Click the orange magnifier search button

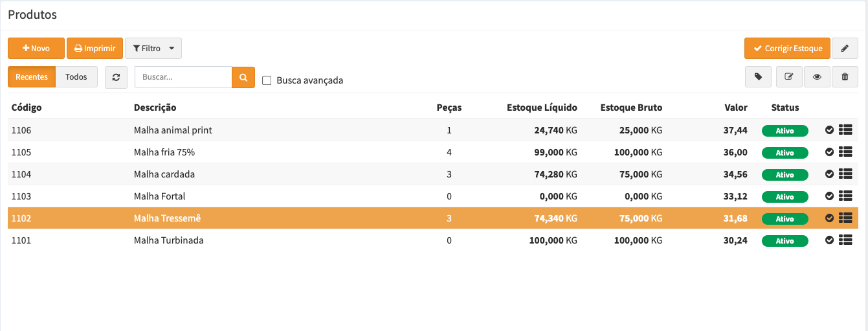point(243,77)
